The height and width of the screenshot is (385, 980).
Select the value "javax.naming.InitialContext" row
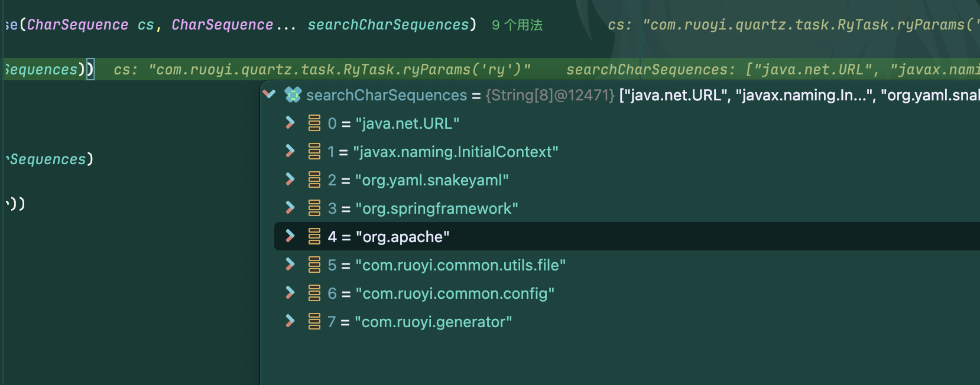(x=627, y=152)
